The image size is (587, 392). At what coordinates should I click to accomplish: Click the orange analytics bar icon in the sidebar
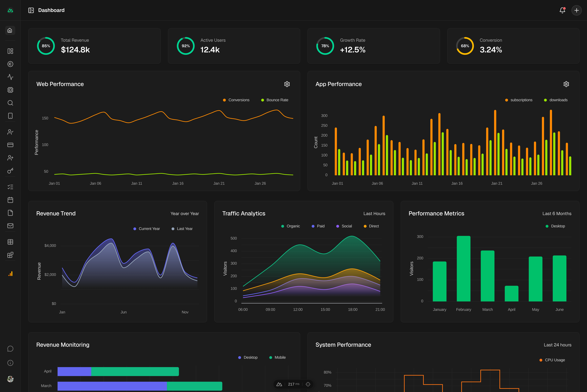click(x=10, y=274)
